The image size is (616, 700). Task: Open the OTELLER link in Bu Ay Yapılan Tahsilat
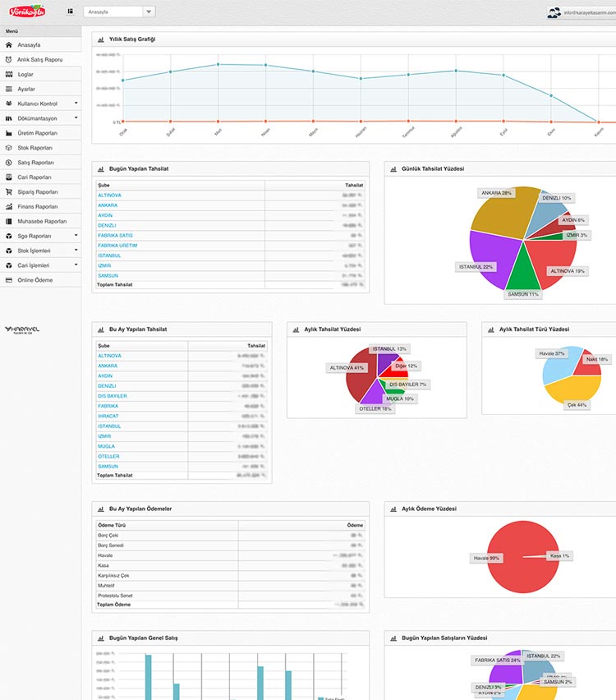[108, 457]
